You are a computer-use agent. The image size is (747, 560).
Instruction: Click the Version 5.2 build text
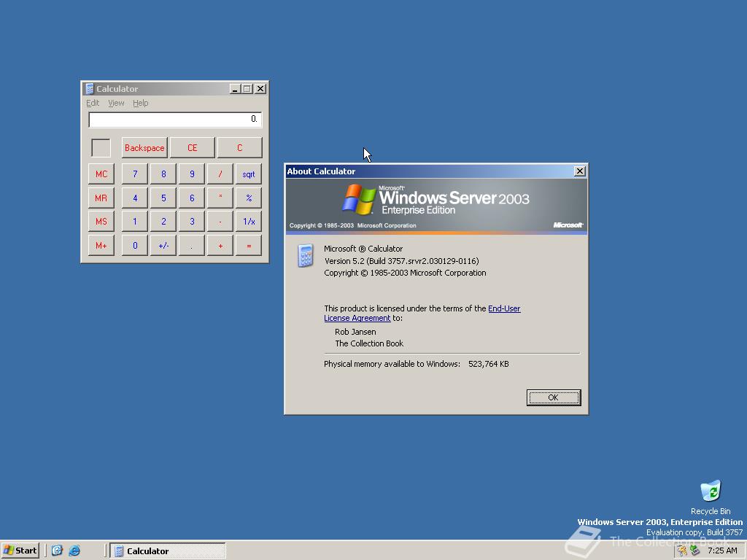[402, 261]
